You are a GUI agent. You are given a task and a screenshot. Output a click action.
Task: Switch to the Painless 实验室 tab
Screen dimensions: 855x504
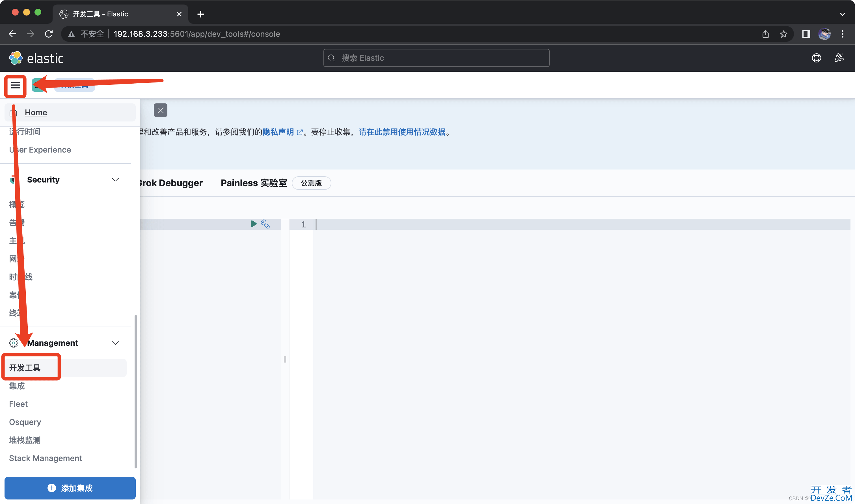[254, 183]
